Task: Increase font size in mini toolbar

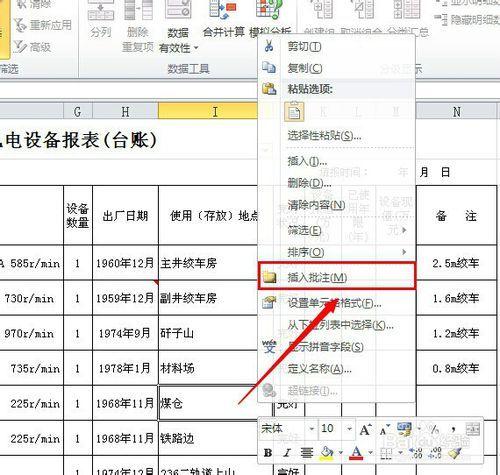Action: pyautogui.click(x=365, y=430)
